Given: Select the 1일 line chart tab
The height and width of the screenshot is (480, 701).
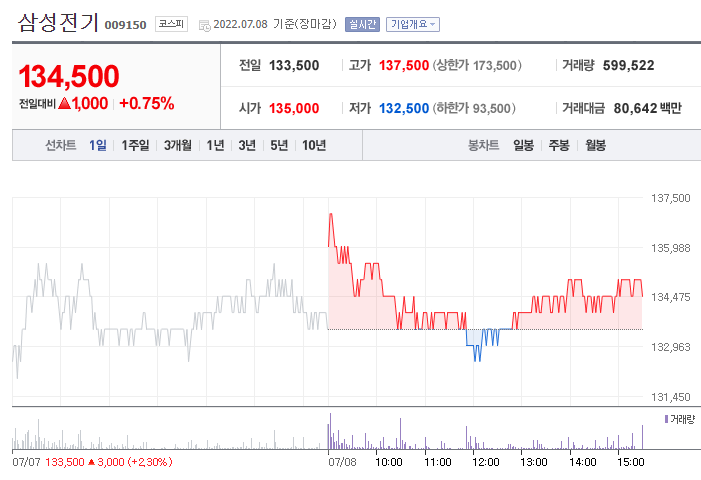Looking at the screenshot, I should click(97, 145).
